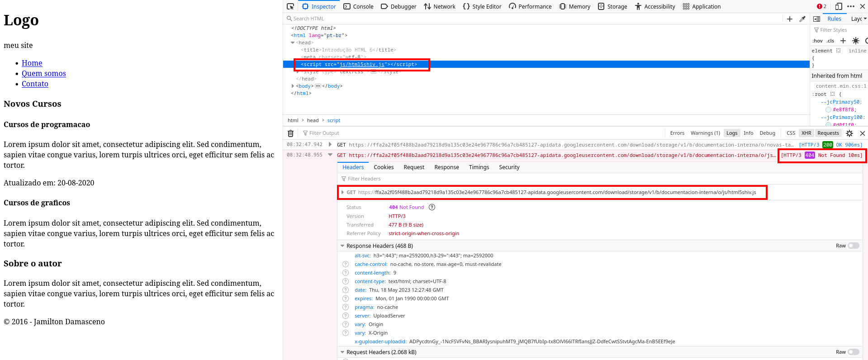The width and height of the screenshot is (868, 360).
Task: Expand the 08:32:47.942 GET request row
Action: [x=330, y=145]
